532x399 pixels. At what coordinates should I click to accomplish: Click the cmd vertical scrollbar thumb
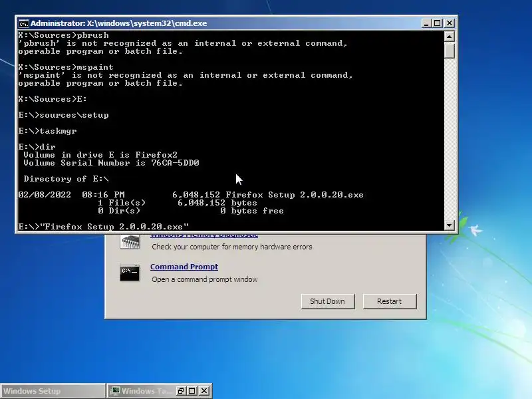coord(450,51)
